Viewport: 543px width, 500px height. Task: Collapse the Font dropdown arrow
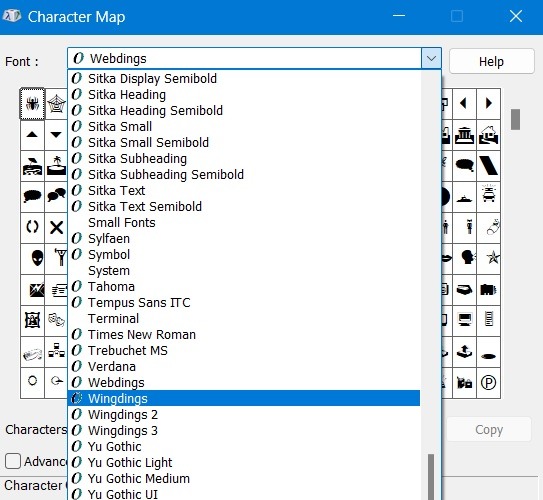(431, 58)
